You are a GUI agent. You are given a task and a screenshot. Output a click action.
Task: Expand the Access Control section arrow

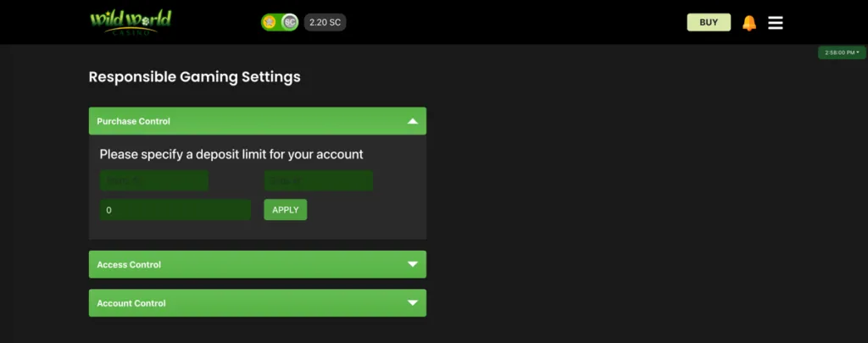tap(413, 264)
